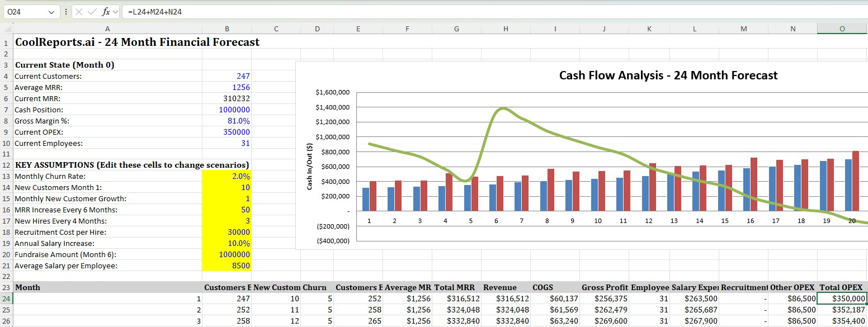Select column B header

pyautogui.click(x=227, y=29)
